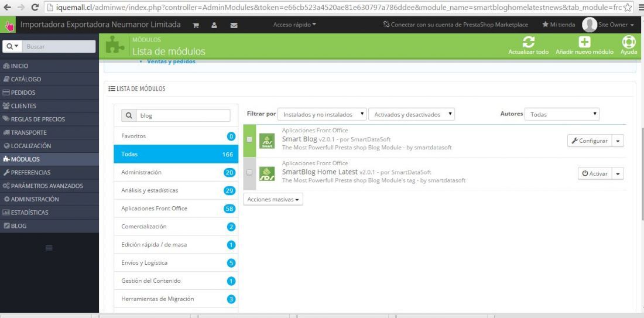Click the green puzzle piece module icon
This screenshot has width=644, height=318.
click(115, 45)
